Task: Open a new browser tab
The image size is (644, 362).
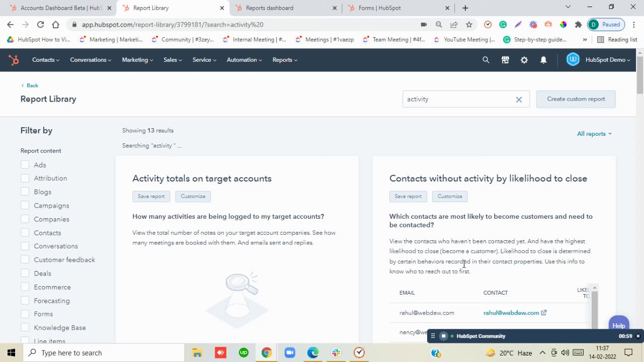Action: coord(465,8)
